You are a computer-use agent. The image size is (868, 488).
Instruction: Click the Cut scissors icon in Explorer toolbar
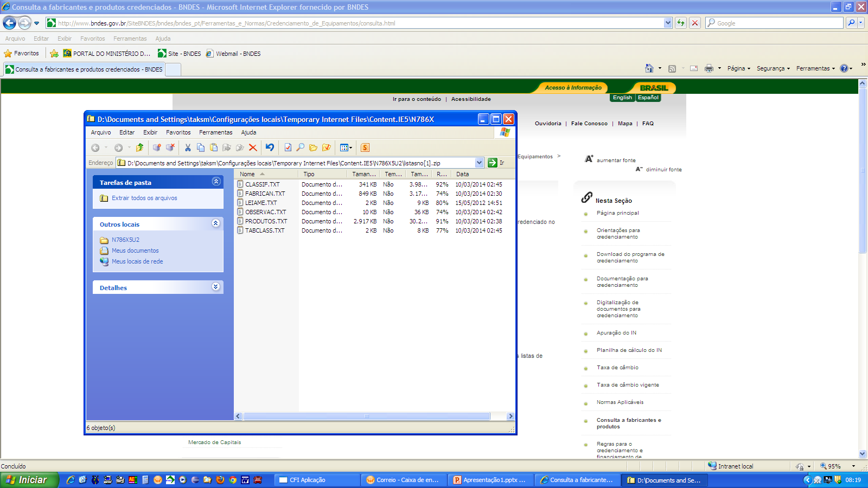click(188, 147)
